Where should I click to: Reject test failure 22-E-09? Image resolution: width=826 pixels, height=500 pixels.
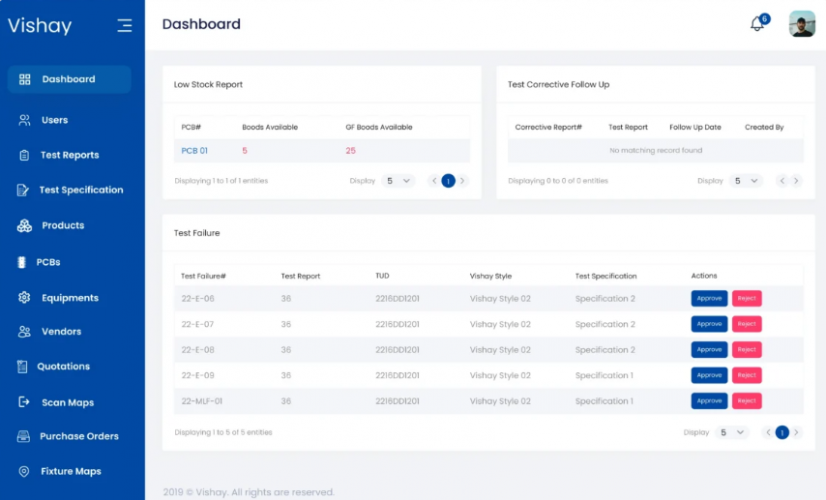[x=746, y=375]
